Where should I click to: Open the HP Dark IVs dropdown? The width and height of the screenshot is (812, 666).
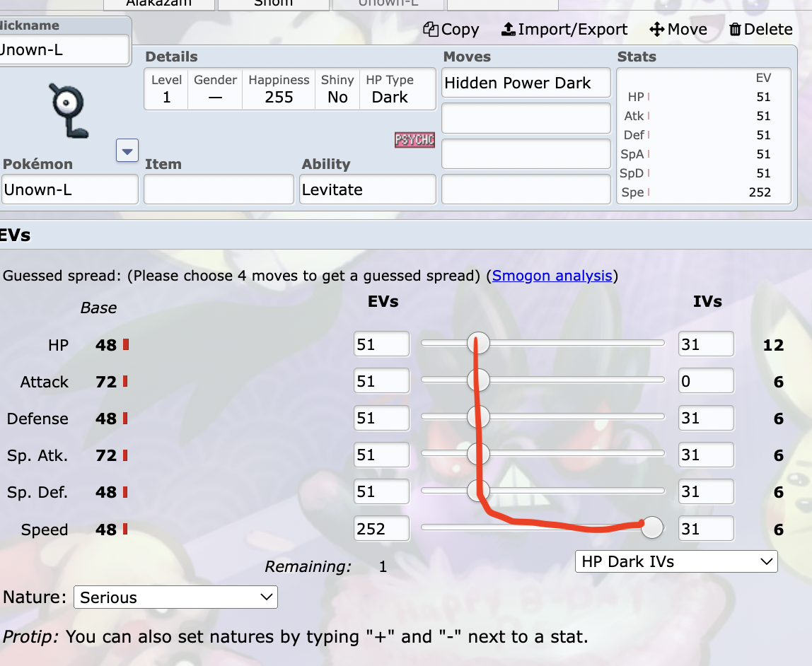[676, 561]
